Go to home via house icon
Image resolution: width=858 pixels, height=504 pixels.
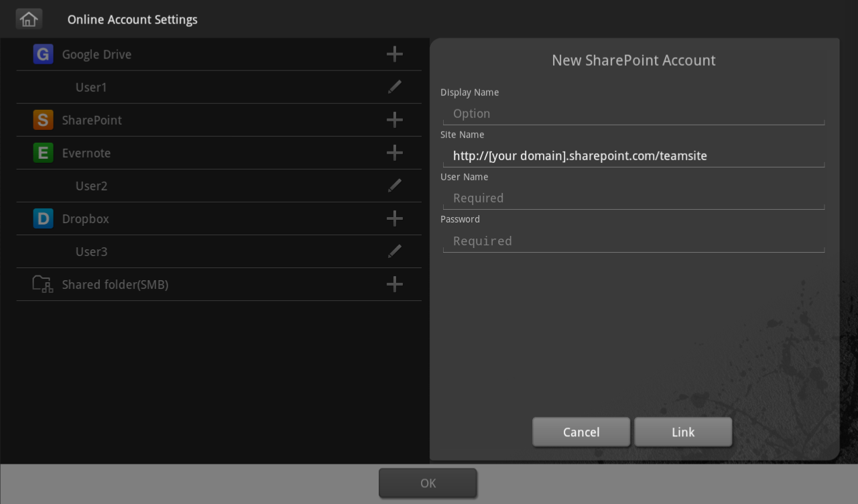point(29,19)
